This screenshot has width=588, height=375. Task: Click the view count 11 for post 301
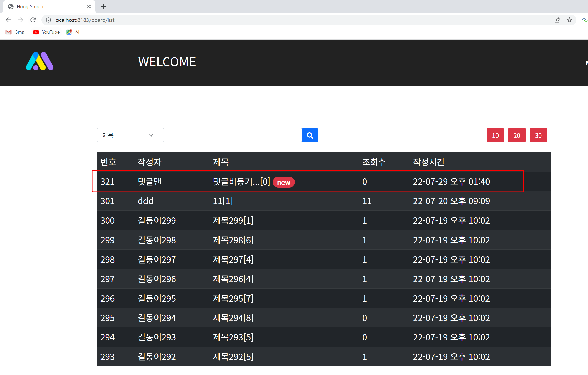(x=367, y=201)
